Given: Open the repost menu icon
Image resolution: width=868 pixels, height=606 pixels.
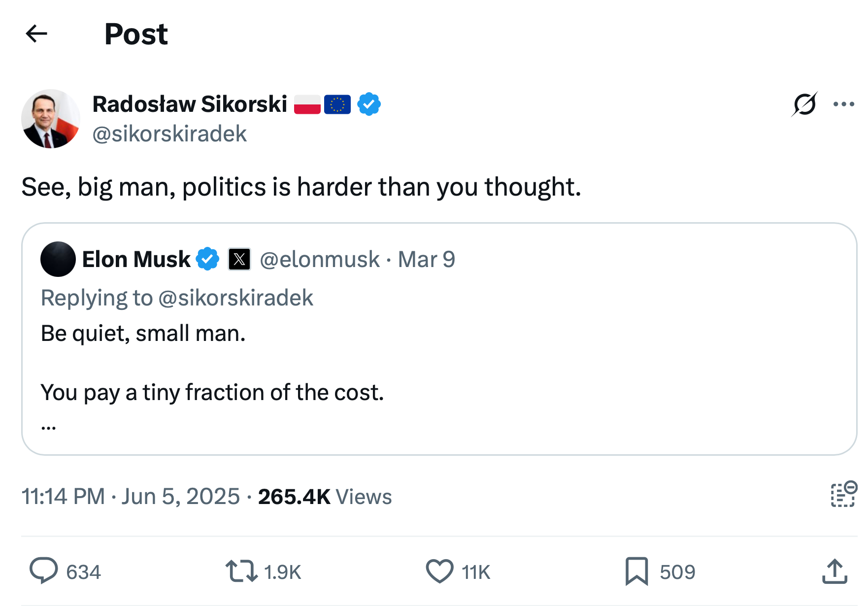Looking at the screenshot, I should [241, 571].
